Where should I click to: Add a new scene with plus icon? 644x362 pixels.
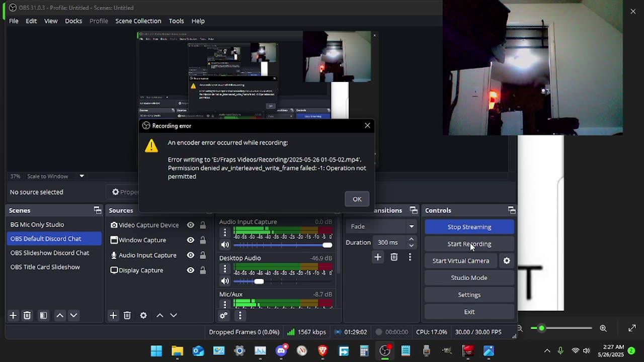point(13,315)
